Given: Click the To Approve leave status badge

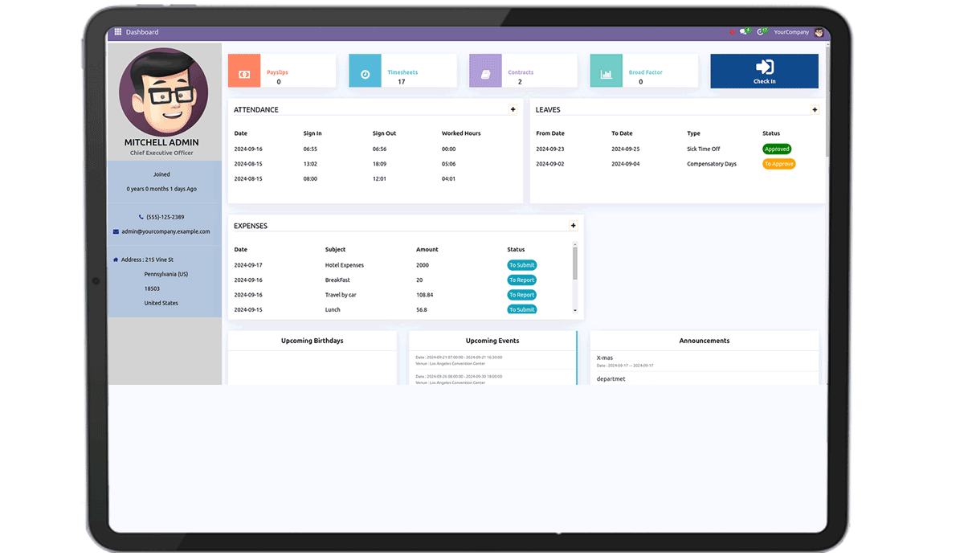Looking at the screenshot, I should (778, 164).
